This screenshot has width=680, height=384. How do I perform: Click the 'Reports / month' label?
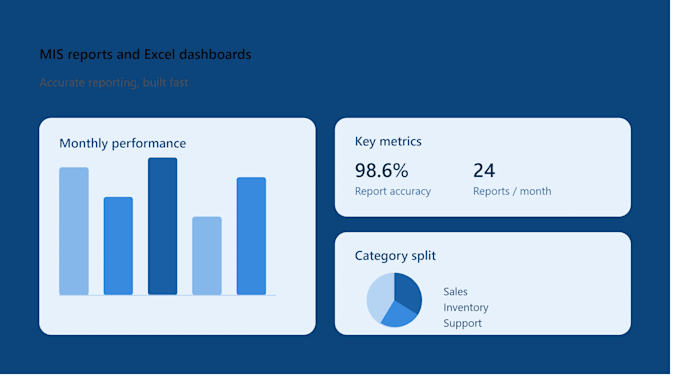[x=512, y=191]
